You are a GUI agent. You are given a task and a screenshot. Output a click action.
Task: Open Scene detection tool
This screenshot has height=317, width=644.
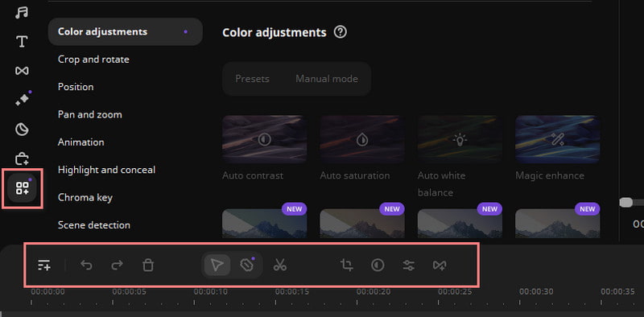tap(94, 225)
